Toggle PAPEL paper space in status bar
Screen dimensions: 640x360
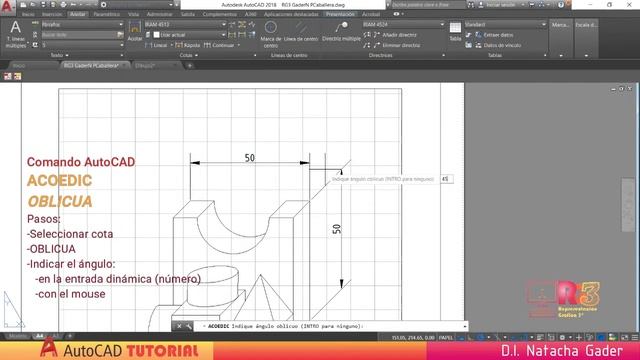[x=446, y=338]
